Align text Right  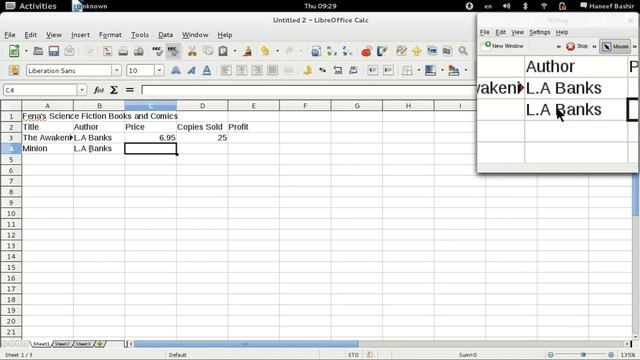(x=257, y=70)
